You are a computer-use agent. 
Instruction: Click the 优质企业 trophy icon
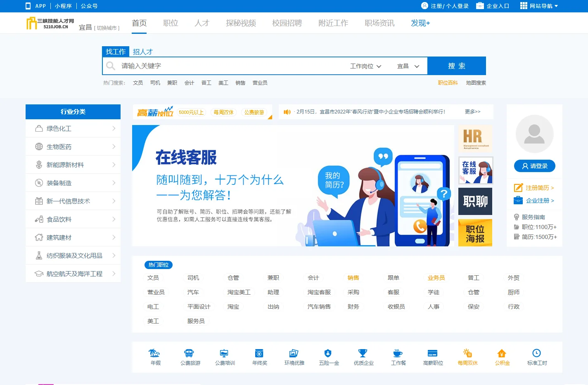click(363, 353)
